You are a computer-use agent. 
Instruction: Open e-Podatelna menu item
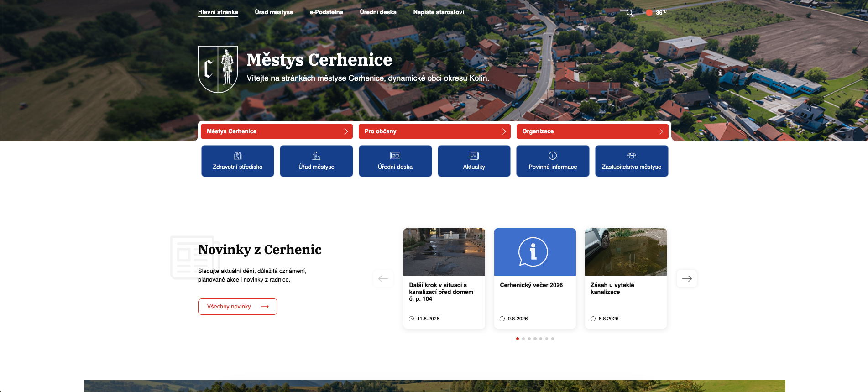tap(326, 12)
